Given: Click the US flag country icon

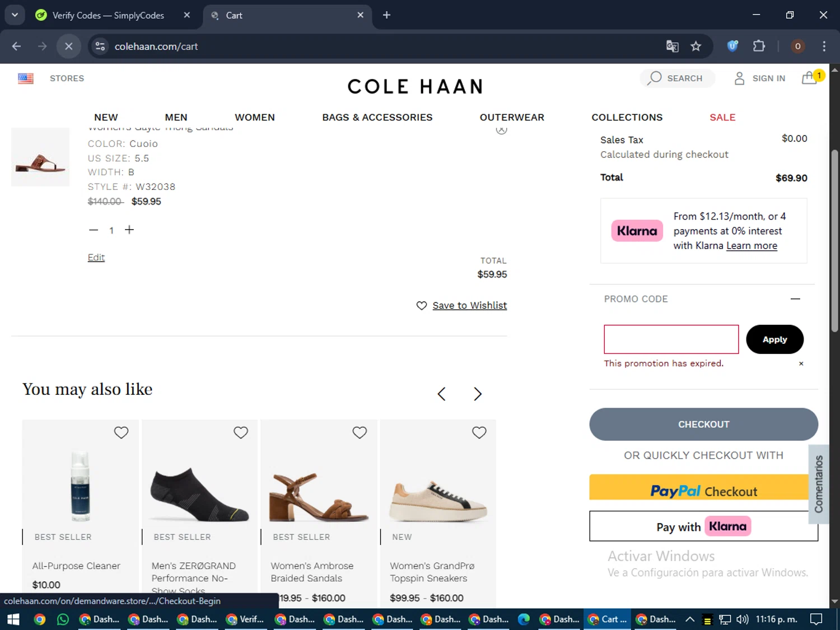Looking at the screenshot, I should click(26, 78).
